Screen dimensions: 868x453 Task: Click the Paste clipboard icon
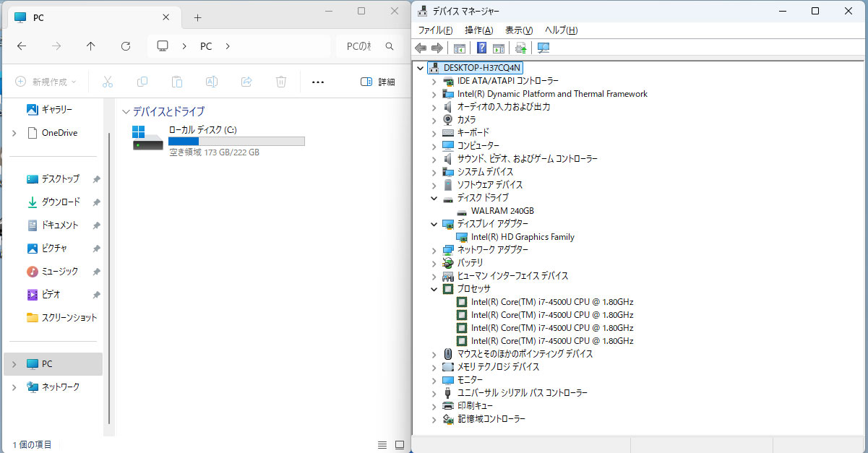coord(177,82)
